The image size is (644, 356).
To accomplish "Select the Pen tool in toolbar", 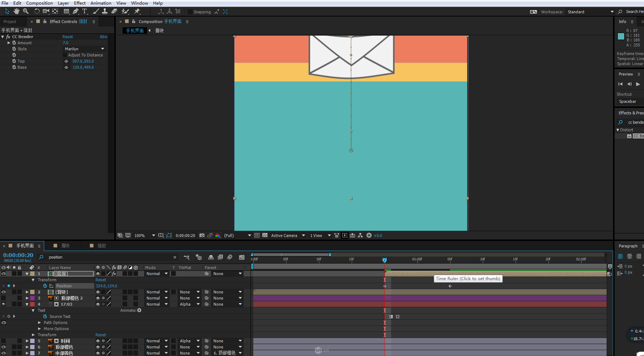I will (x=75, y=12).
